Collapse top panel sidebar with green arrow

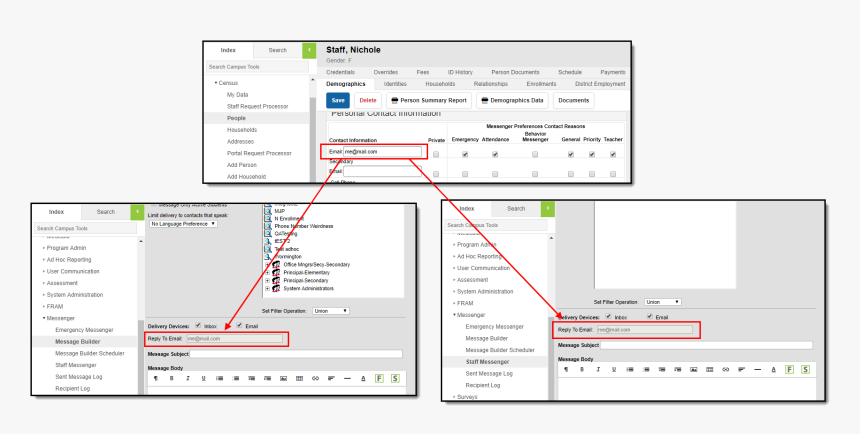pos(309,50)
